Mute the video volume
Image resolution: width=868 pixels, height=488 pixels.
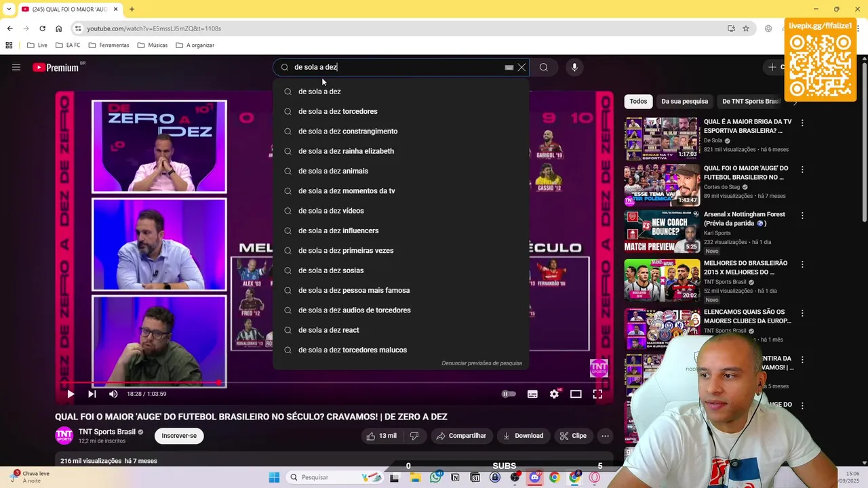[113, 394]
